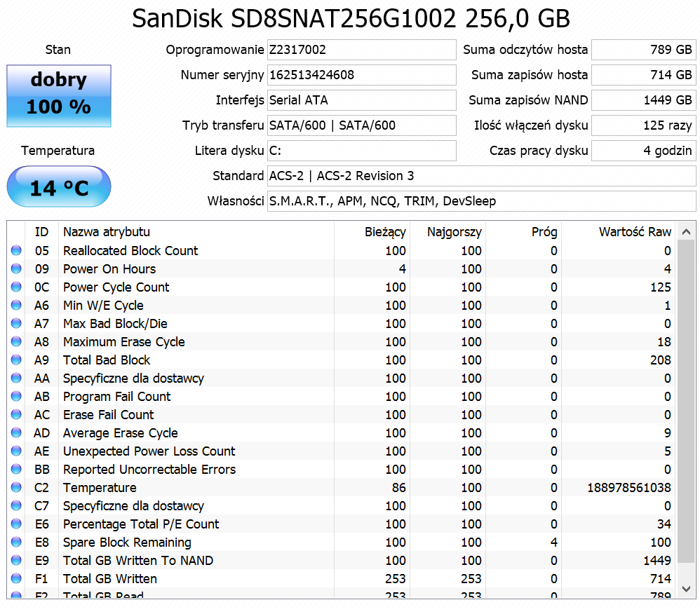Select the 'Min W/E Cycle' attribute name

103,306
